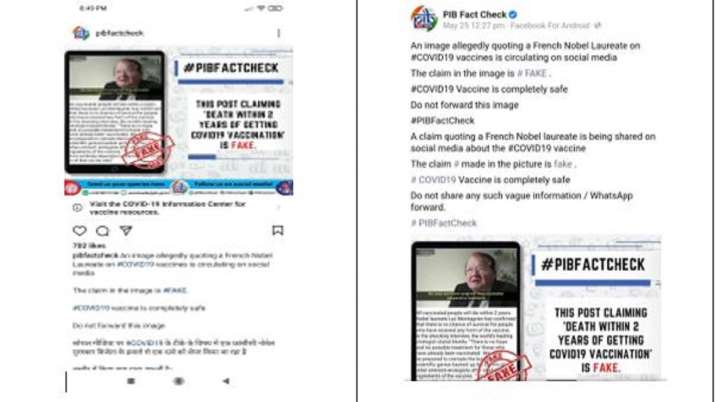Like the post with the heart icon
Viewport: 715px width, 402px height.
[79, 231]
